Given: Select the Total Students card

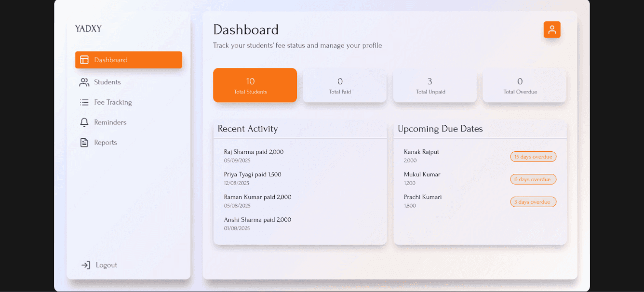Looking at the screenshot, I should point(255,85).
